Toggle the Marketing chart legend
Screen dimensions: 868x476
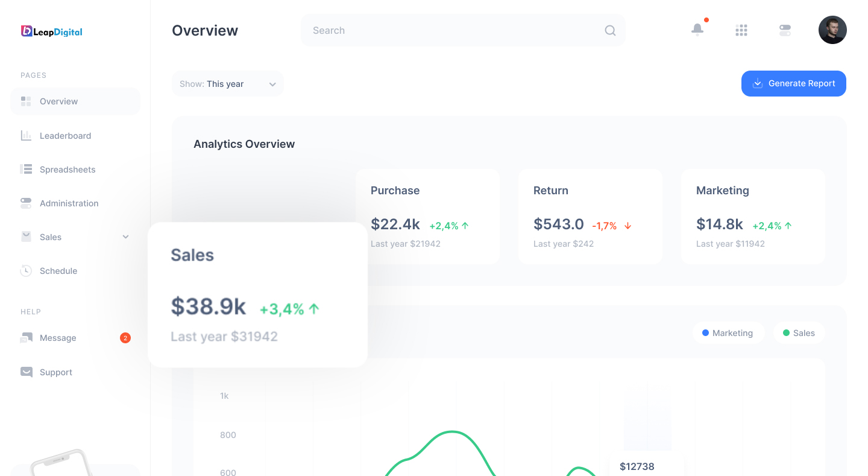(728, 333)
